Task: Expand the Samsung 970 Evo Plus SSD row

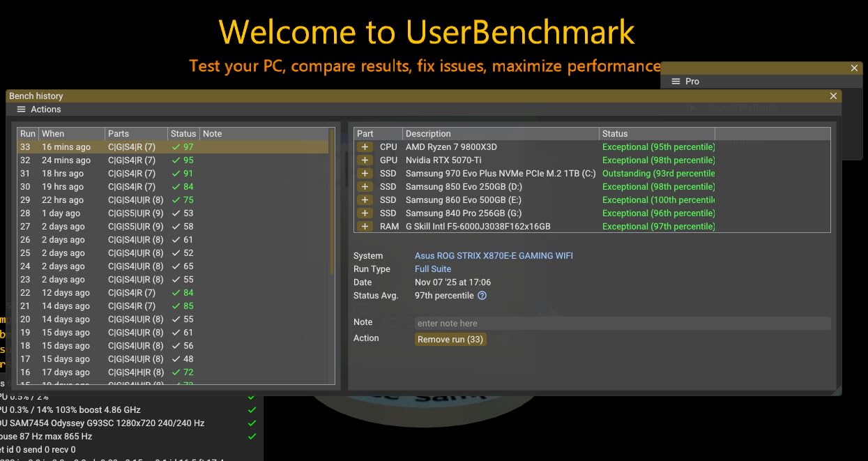Action: 365,174
